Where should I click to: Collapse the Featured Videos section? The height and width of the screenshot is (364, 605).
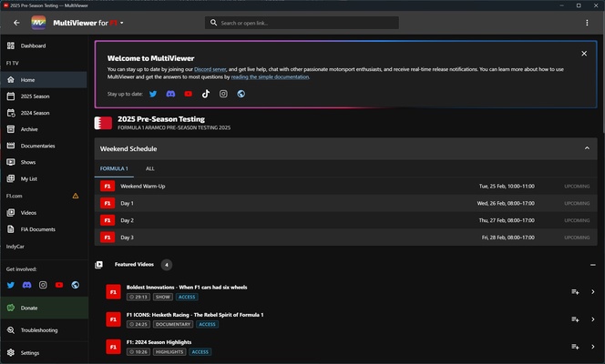tap(592, 265)
